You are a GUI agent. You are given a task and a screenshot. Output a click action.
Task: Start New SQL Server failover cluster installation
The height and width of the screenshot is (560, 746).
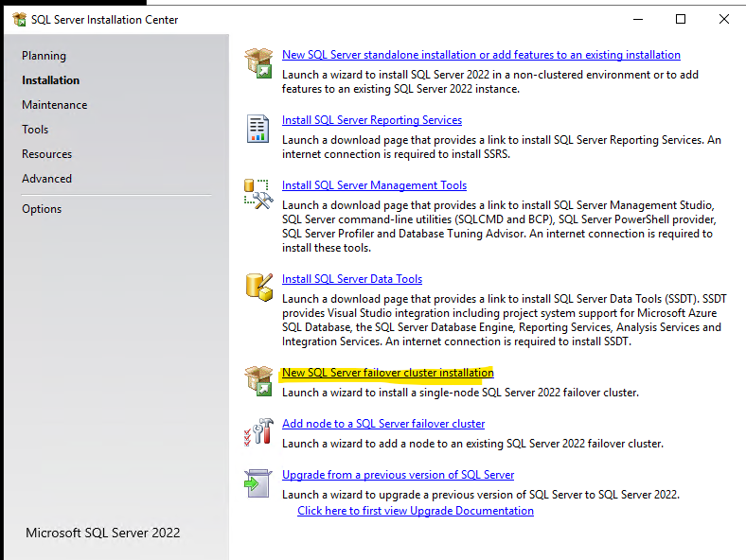click(x=388, y=373)
